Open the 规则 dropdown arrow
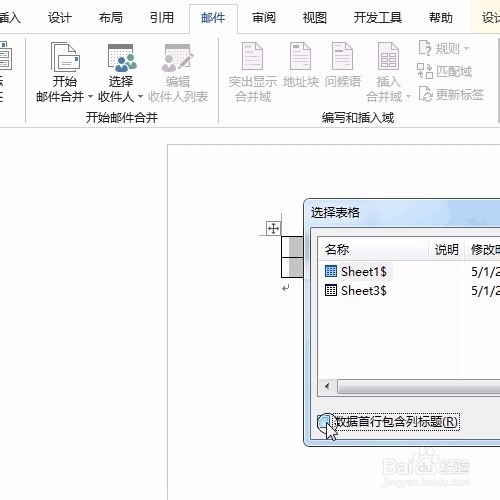Screen dimensions: 500x500 [466, 49]
